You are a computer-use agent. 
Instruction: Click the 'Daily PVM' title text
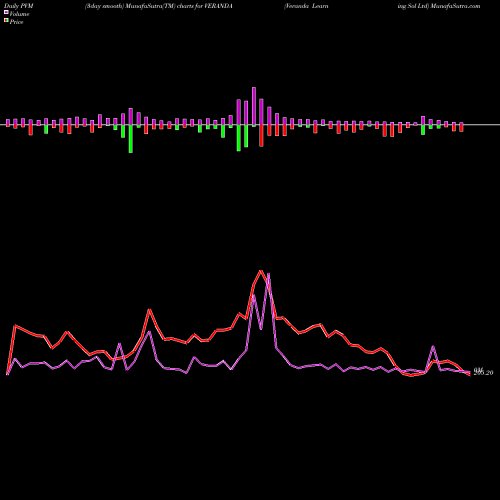coord(19,6)
